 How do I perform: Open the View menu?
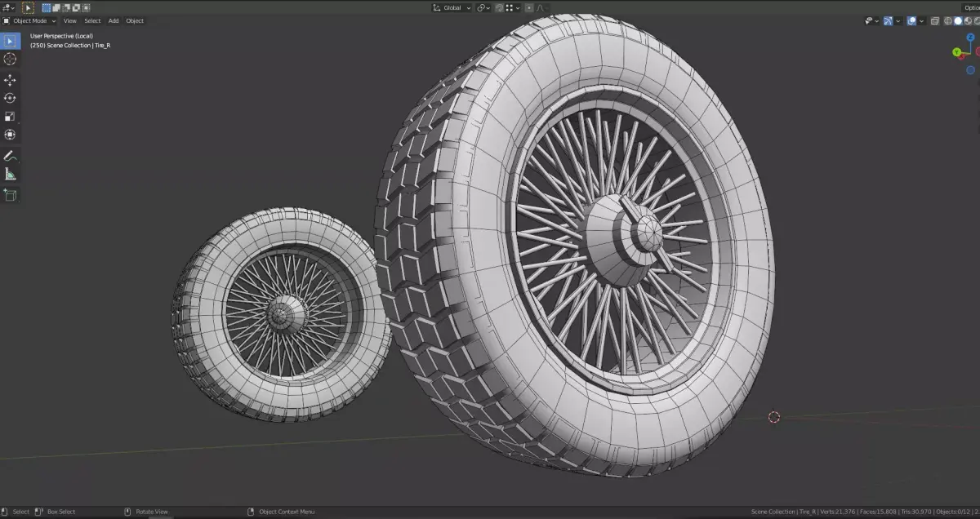click(69, 20)
